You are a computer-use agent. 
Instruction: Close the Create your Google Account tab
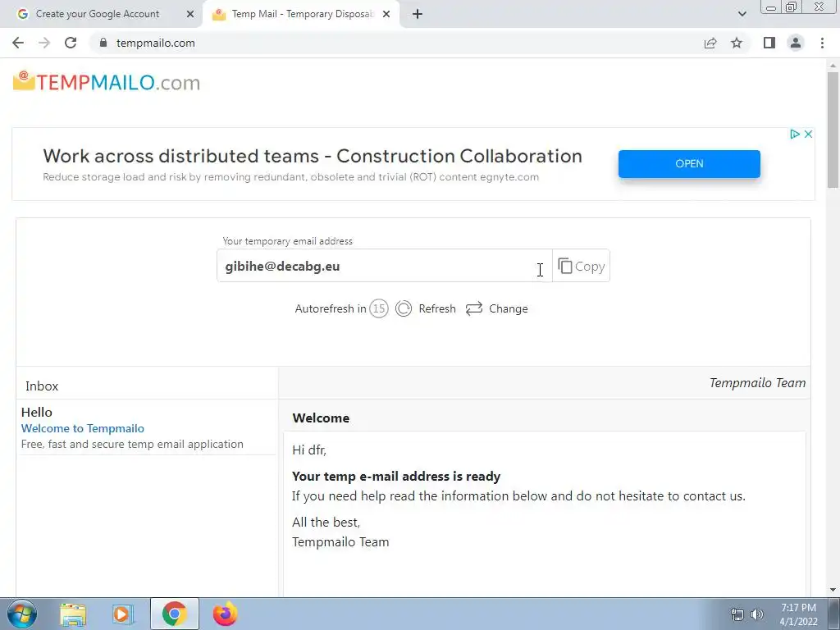coord(189,14)
